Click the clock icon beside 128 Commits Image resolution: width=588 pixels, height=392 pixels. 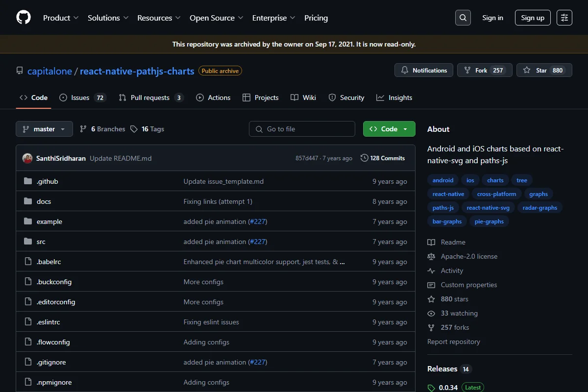[x=364, y=158]
